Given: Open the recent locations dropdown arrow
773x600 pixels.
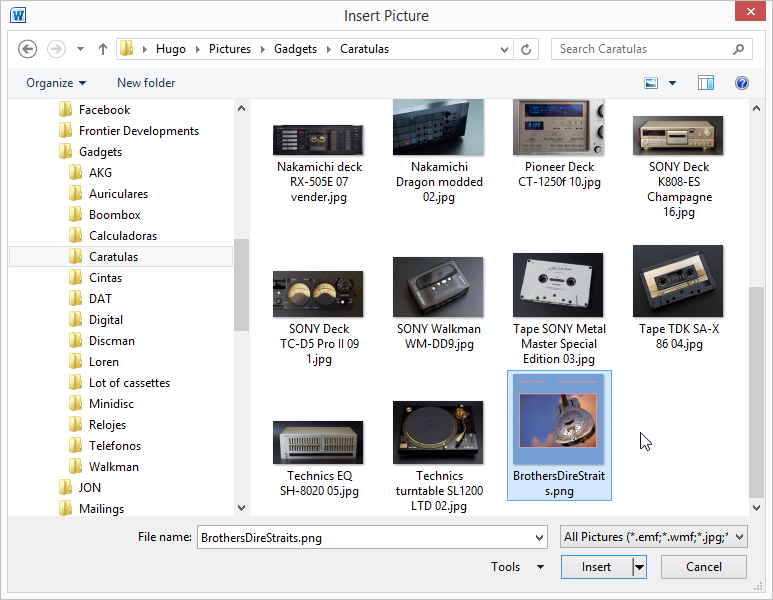Looking at the screenshot, I should click(x=80, y=49).
